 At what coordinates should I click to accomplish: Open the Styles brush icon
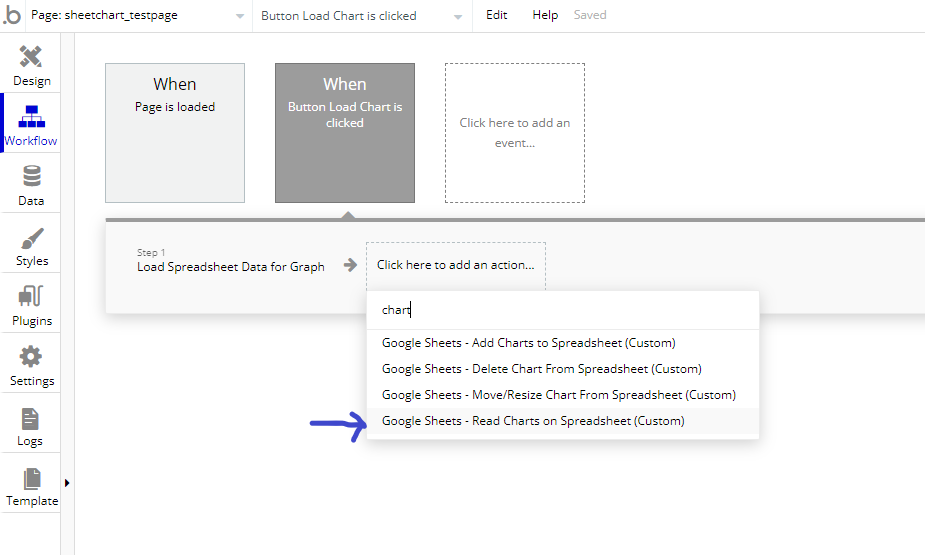32,238
